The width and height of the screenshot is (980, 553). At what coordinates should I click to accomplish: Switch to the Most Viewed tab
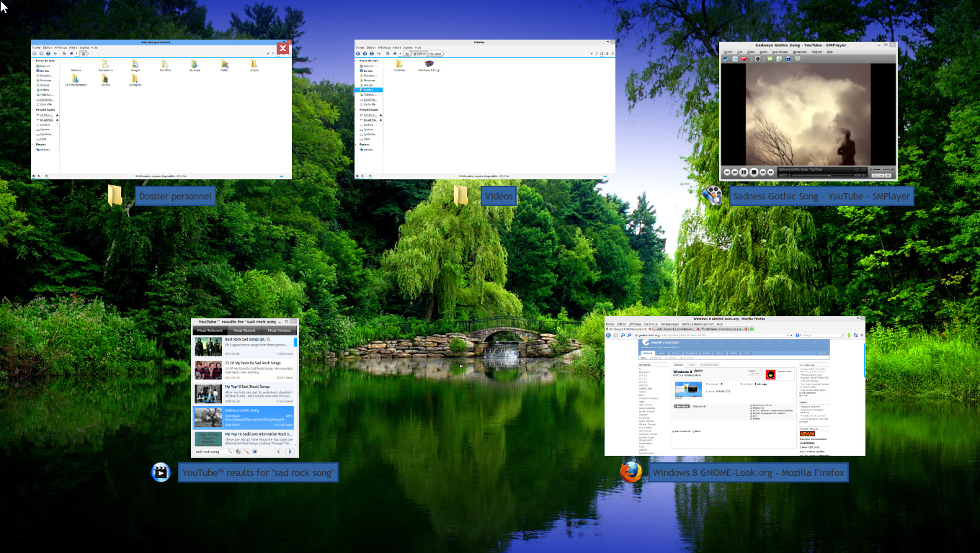coord(278,330)
